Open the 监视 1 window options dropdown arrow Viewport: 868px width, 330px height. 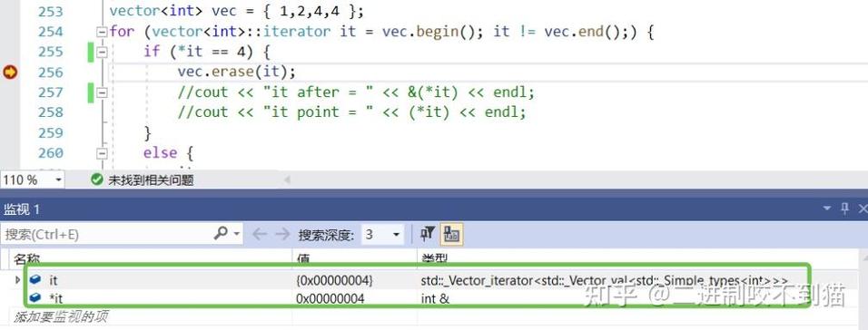tap(827, 209)
